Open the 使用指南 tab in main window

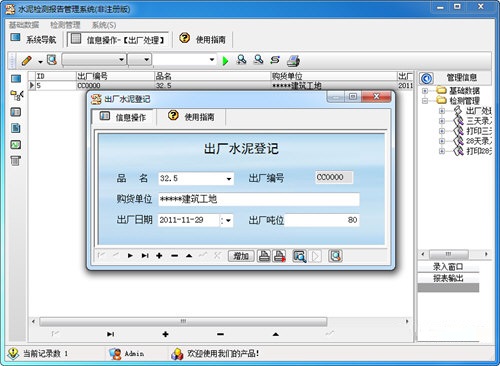[x=203, y=40]
